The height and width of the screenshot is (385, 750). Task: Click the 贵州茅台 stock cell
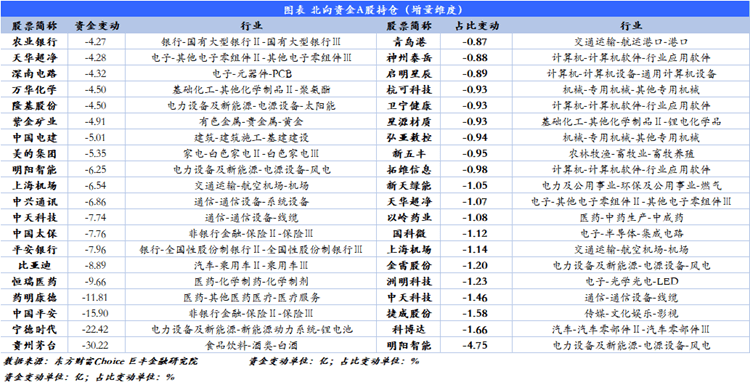point(34,345)
